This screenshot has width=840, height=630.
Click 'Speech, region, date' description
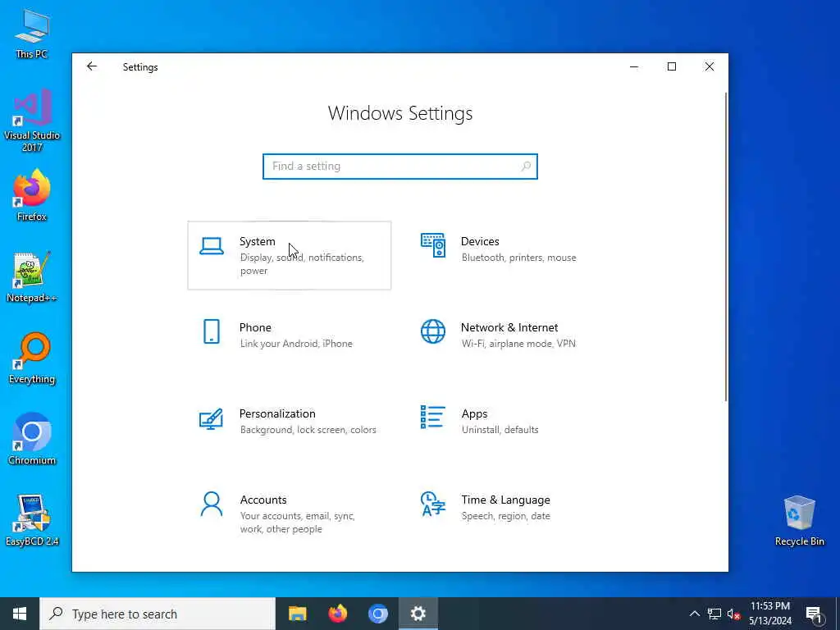coord(505,516)
